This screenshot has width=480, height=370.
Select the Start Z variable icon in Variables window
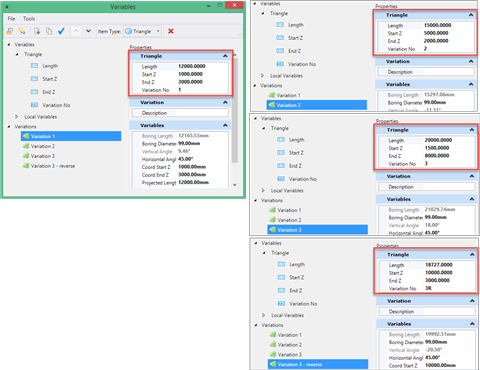[34, 79]
